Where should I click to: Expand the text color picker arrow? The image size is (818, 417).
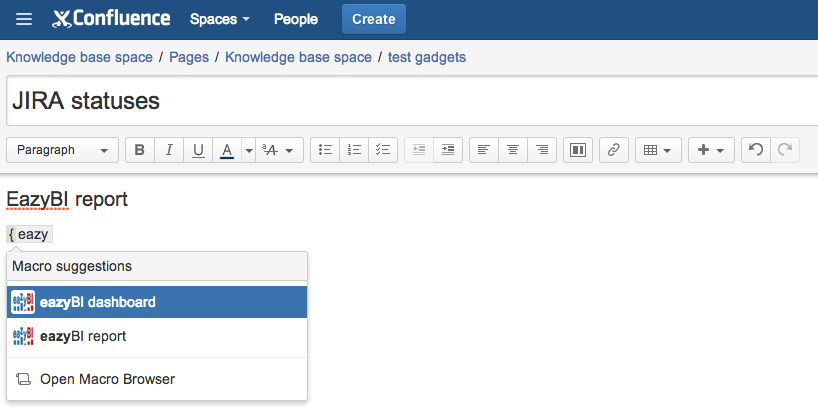click(x=248, y=150)
